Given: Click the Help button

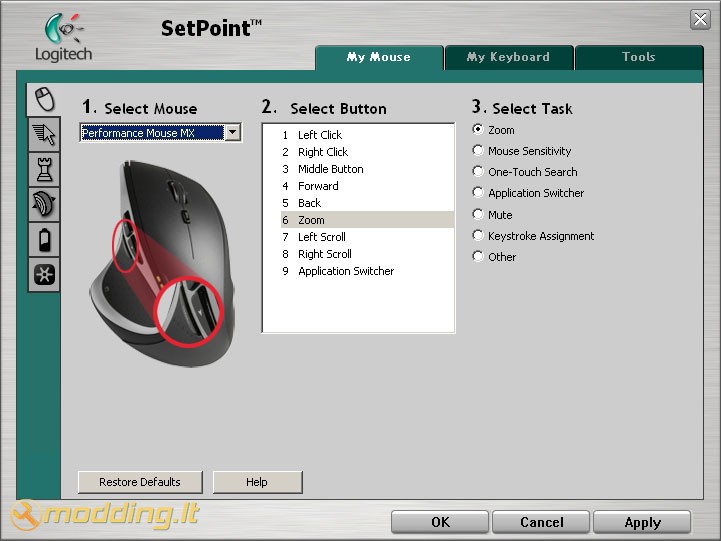Looking at the screenshot, I should (x=258, y=482).
